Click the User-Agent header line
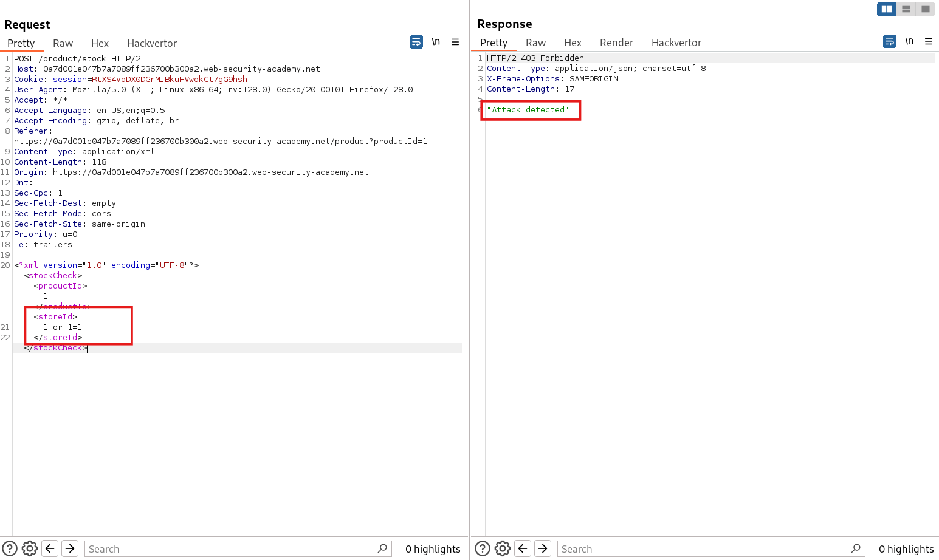939x560 pixels. tap(213, 89)
